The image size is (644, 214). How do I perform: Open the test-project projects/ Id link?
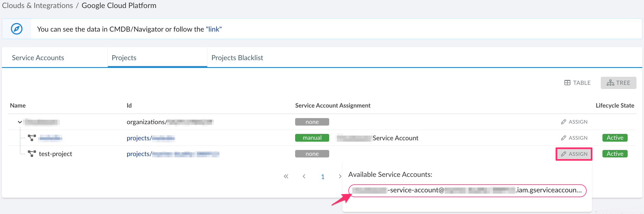click(173, 154)
